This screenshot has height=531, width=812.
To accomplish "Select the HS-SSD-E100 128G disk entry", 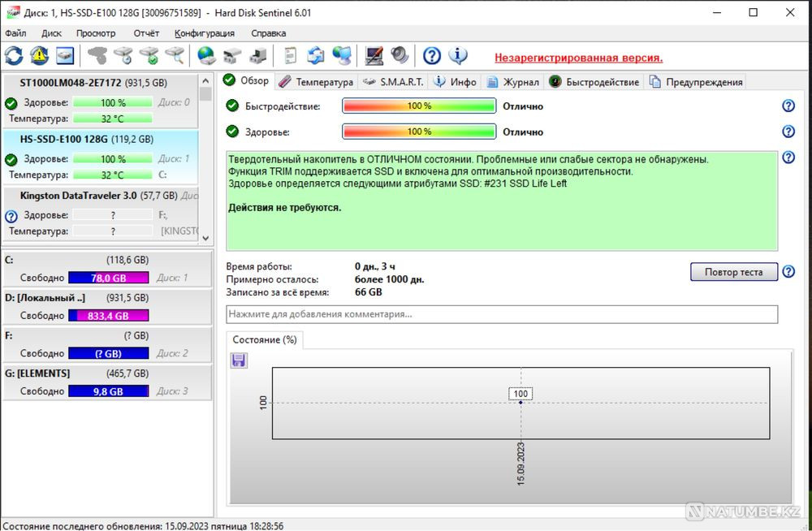I will (x=101, y=157).
